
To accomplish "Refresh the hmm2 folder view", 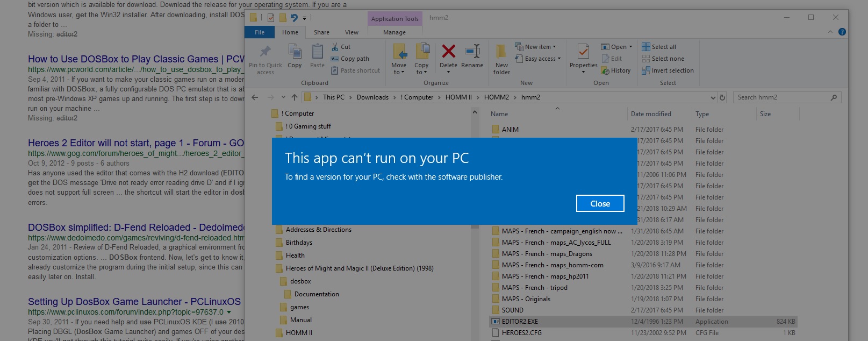I will tap(722, 97).
